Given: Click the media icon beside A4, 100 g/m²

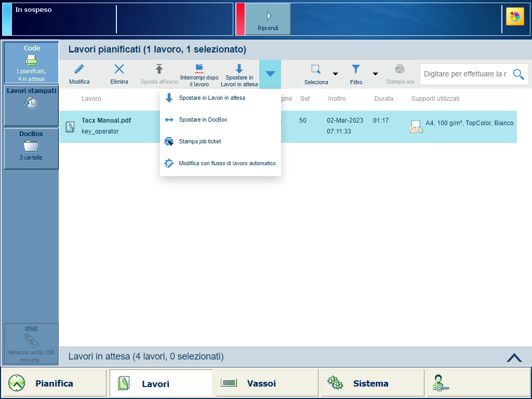Looking at the screenshot, I should coord(416,127).
